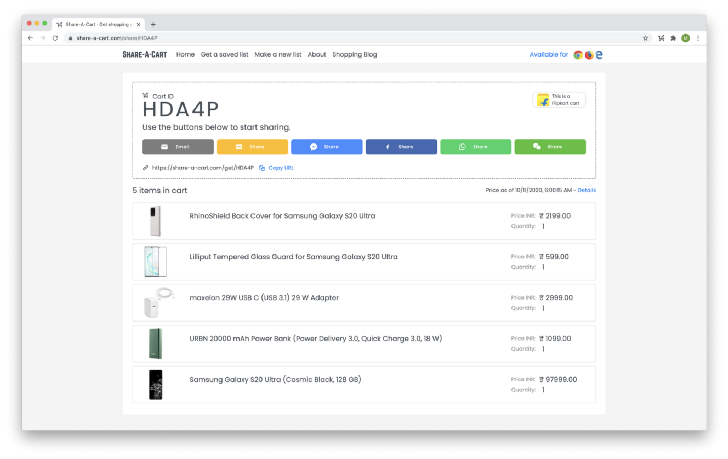Click the RhinoShield Back Cover thumbnail
Image resolution: width=728 pixels, height=459 pixels.
tap(156, 221)
